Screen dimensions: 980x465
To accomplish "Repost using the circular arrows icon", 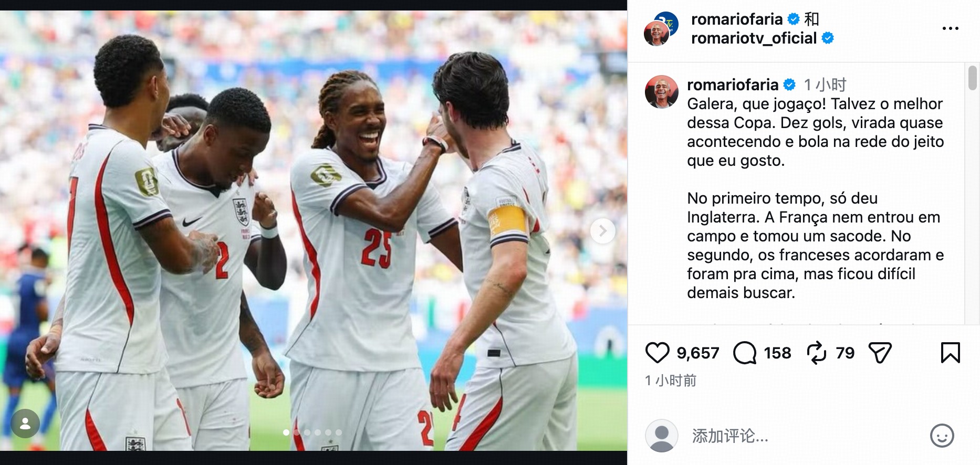I will click(x=817, y=353).
